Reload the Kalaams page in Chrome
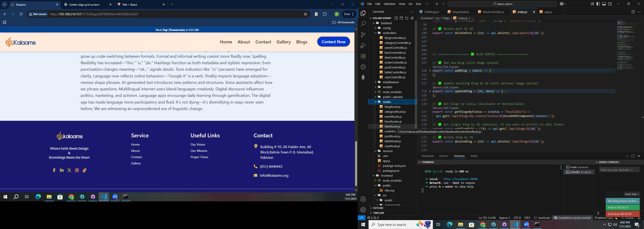The height and width of the screenshot is (229, 644). 21,14
